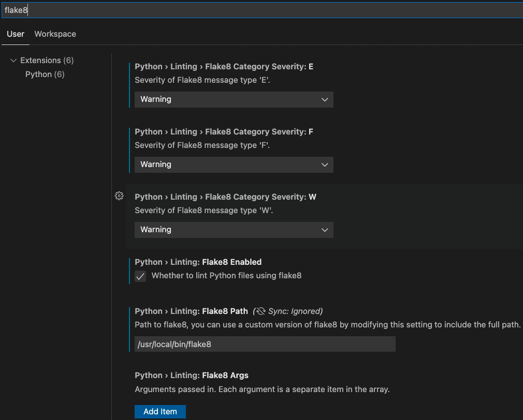Screen dimensions: 523x420
Task: Collapse the Extensions tree section
Action: click(x=13, y=61)
